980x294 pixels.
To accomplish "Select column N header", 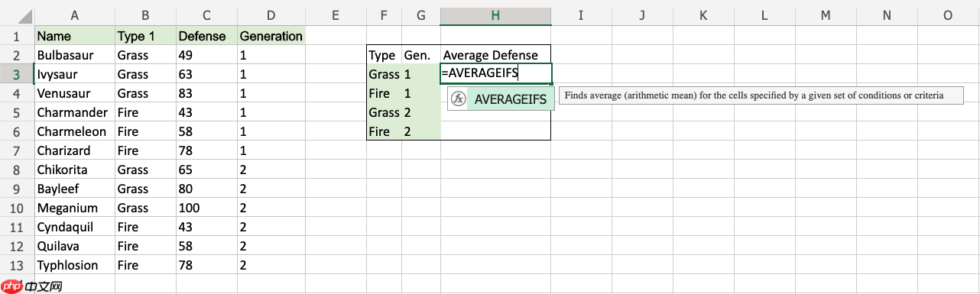I will [x=888, y=15].
